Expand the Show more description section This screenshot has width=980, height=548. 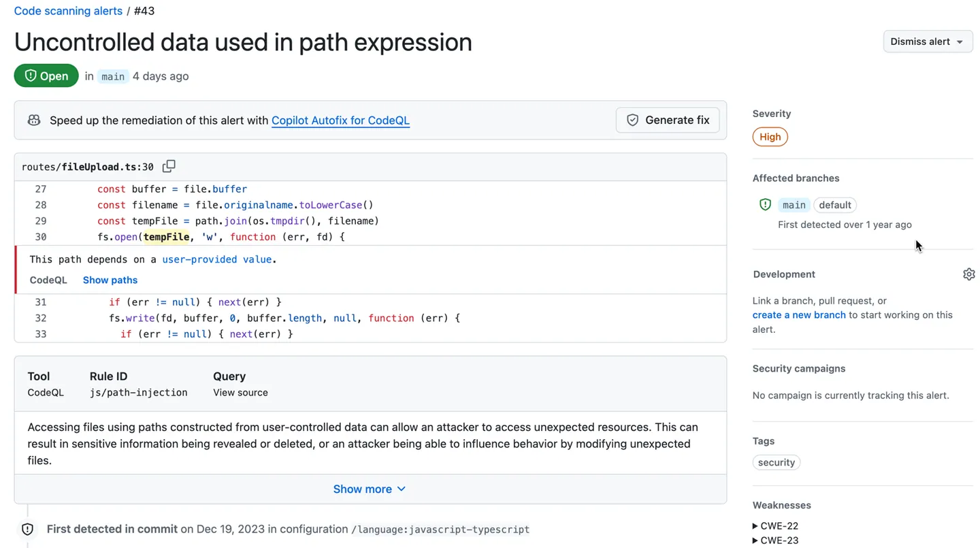click(x=370, y=489)
